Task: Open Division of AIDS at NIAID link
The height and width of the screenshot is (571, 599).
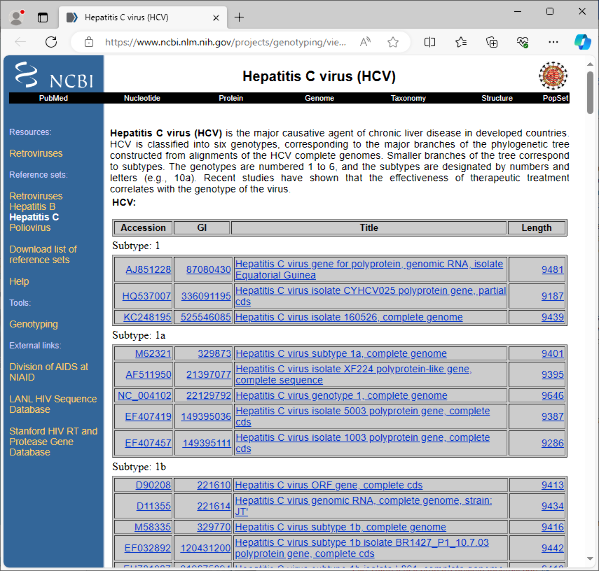Action: (49, 372)
